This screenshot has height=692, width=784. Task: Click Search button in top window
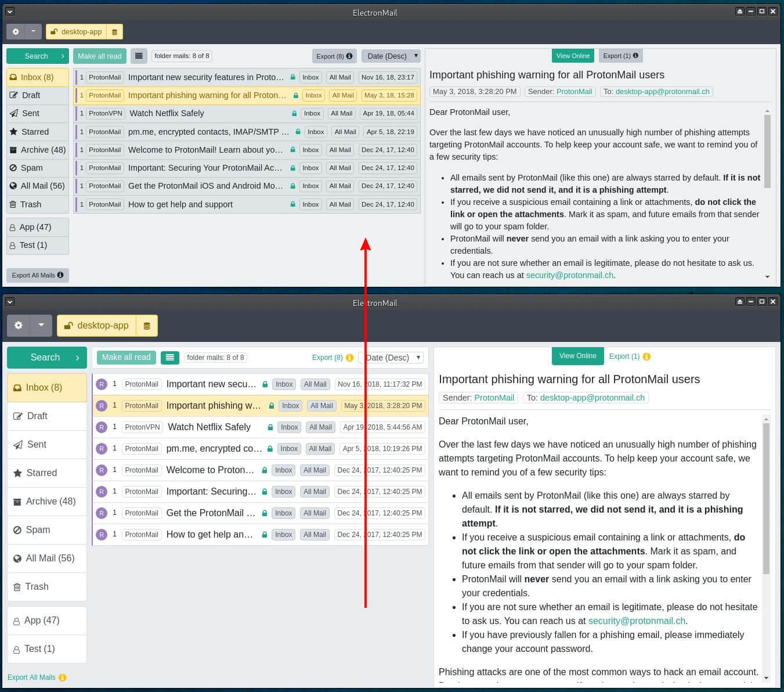pos(38,56)
